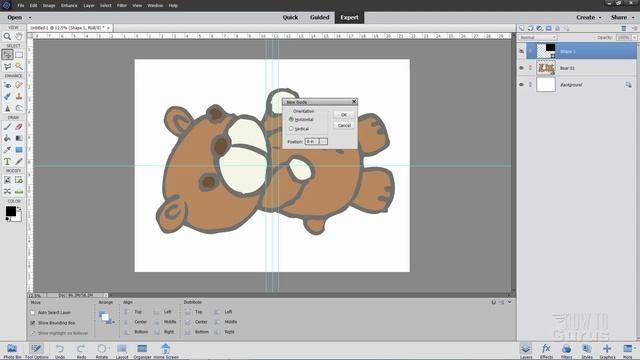Align Top in the Align section
Screen dimensions: 640x360
(133, 312)
